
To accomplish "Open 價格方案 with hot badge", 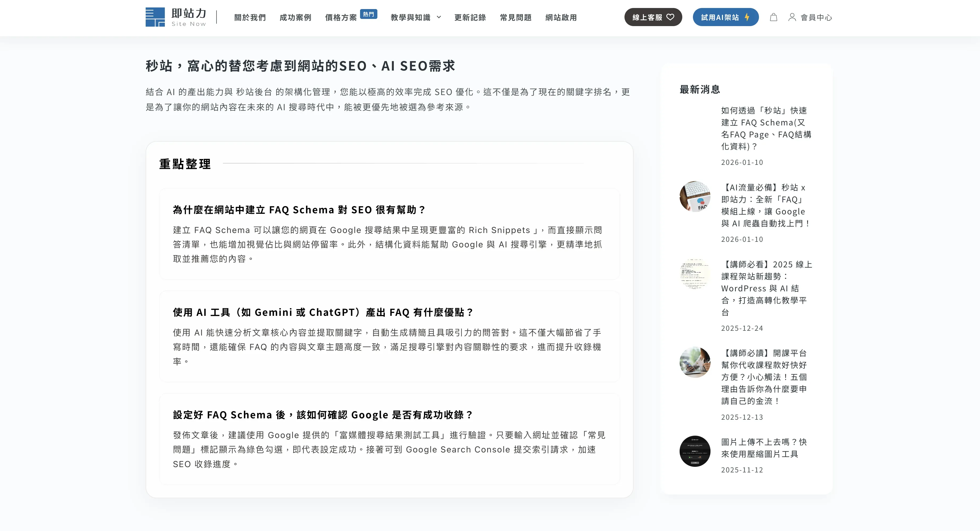I will [341, 18].
